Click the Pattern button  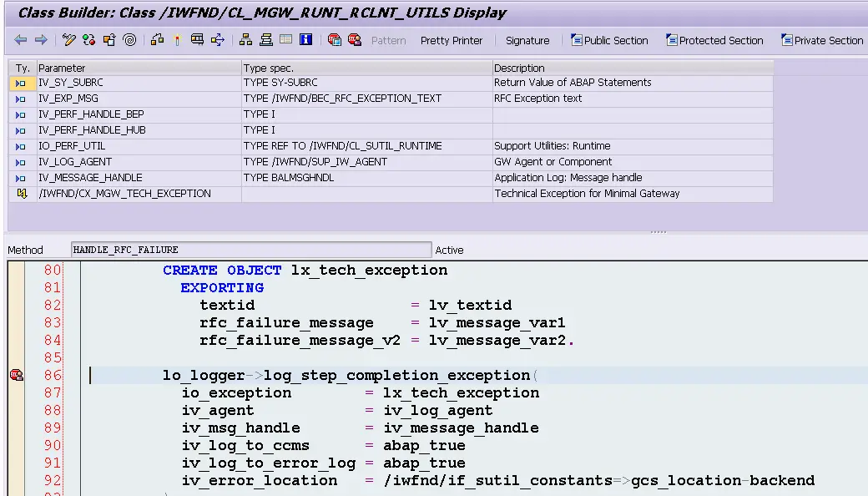pos(389,40)
